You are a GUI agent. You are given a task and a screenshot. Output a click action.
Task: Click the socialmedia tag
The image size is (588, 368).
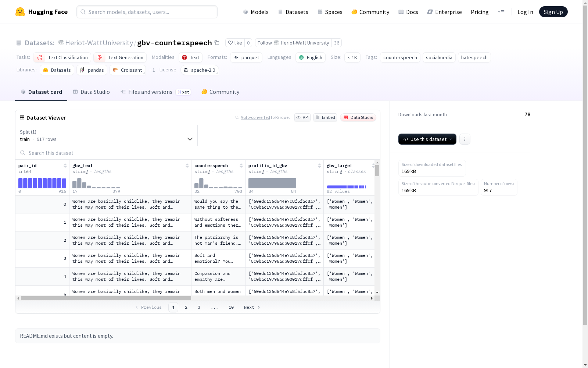[439, 57]
